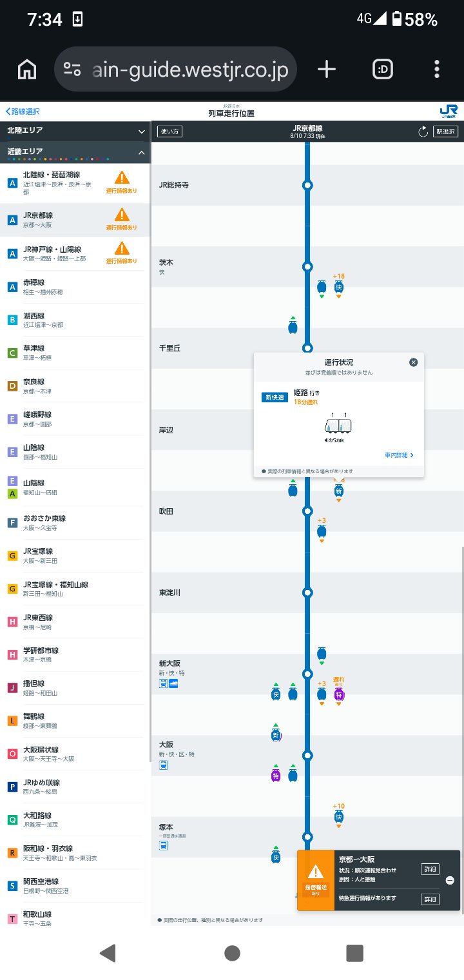The width and height of the screenshot is (464, 980).
Task: Tap the 駅選択 button
Action: 446,132
